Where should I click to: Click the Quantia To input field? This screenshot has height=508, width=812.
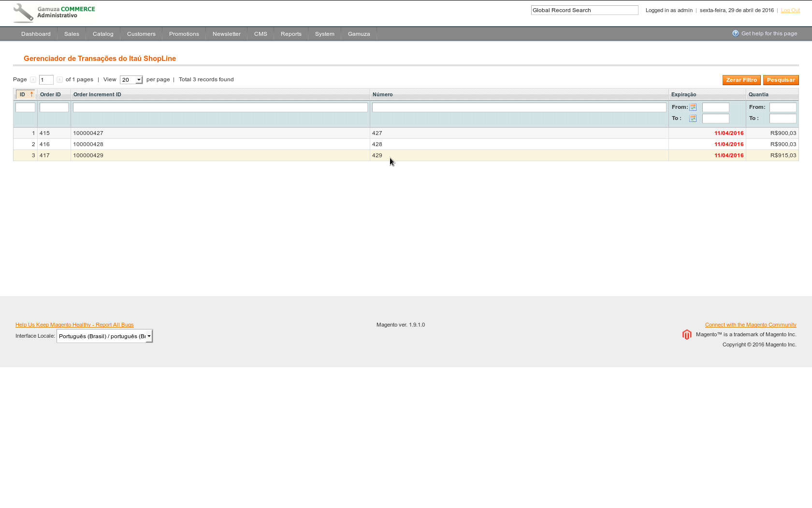pyautogui.click(x=783, y=119)
